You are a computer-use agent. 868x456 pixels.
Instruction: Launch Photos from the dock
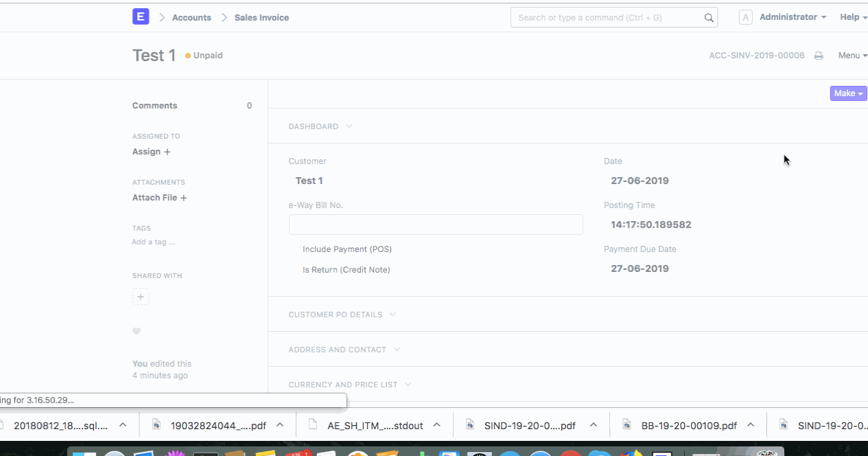click(176, 453)
